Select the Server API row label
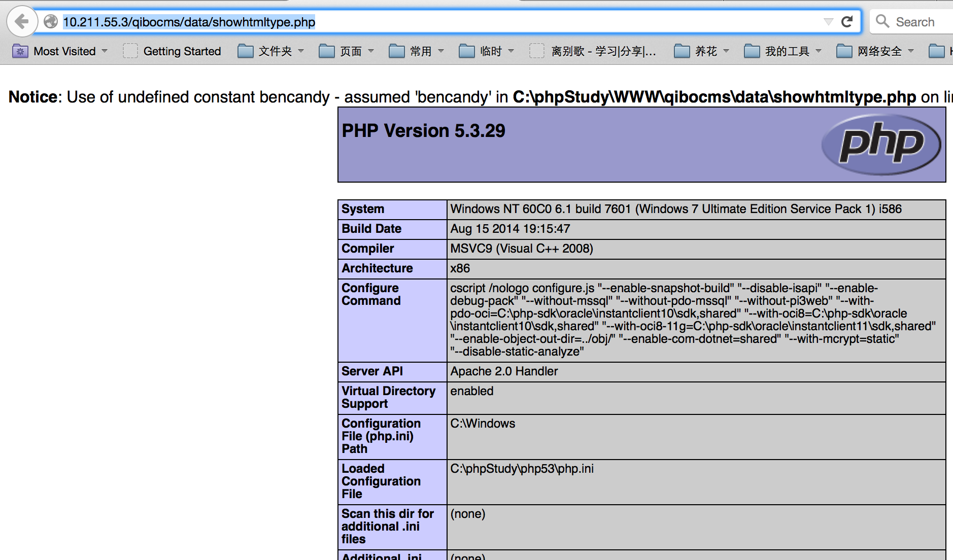Viewport: 953px width, 560px height. (372, 371)
